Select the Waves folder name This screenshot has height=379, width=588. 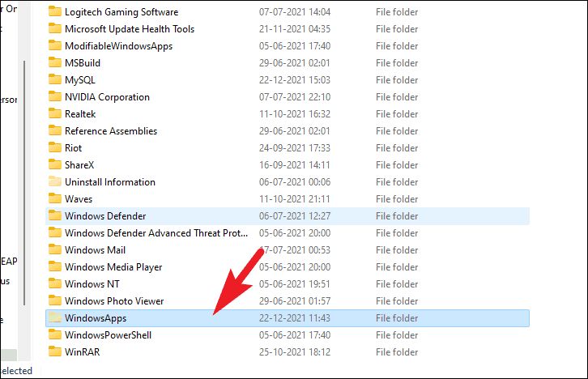[79, 199]
